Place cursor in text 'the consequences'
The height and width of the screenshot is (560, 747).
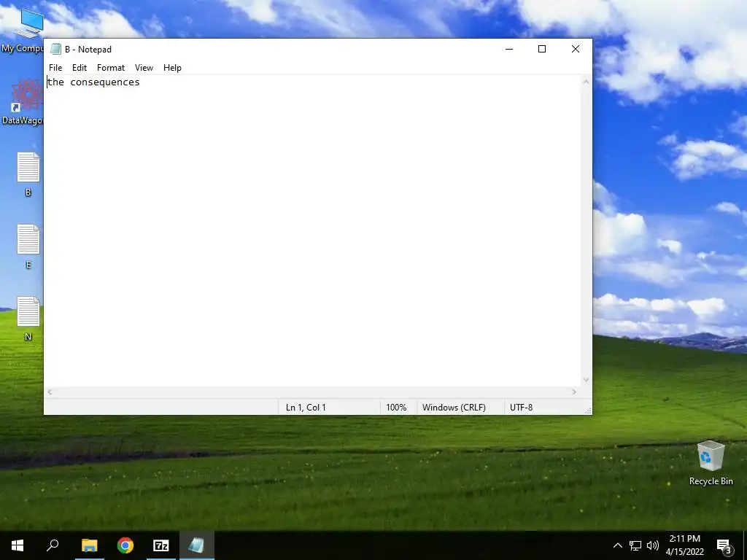coord(93,82)
